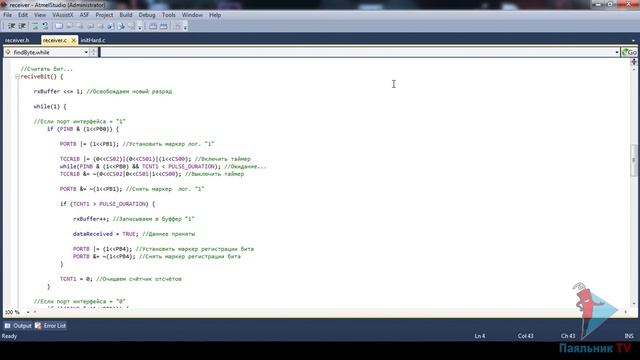Click the Ch 43 status indicator

[568, 336]
